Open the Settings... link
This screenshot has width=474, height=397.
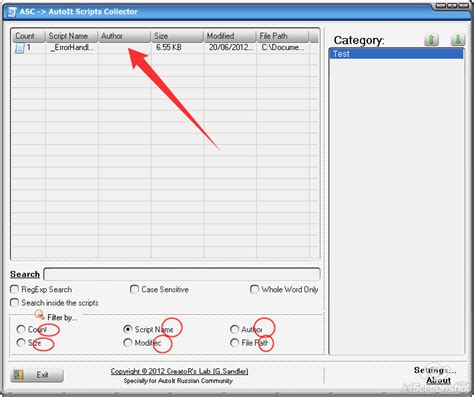[435, 370]
